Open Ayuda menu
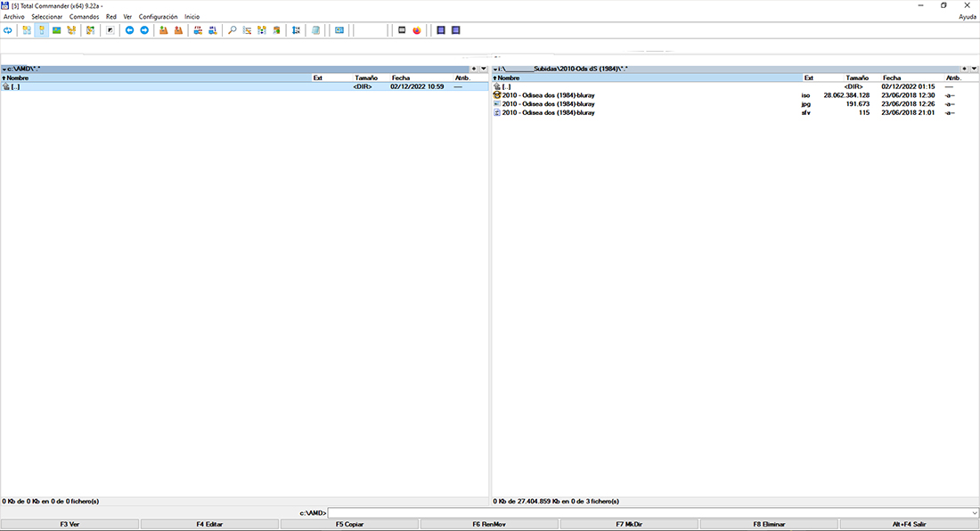Image resolution: width=980 pixels, height=531 pixels. click(x=968, y=17)
